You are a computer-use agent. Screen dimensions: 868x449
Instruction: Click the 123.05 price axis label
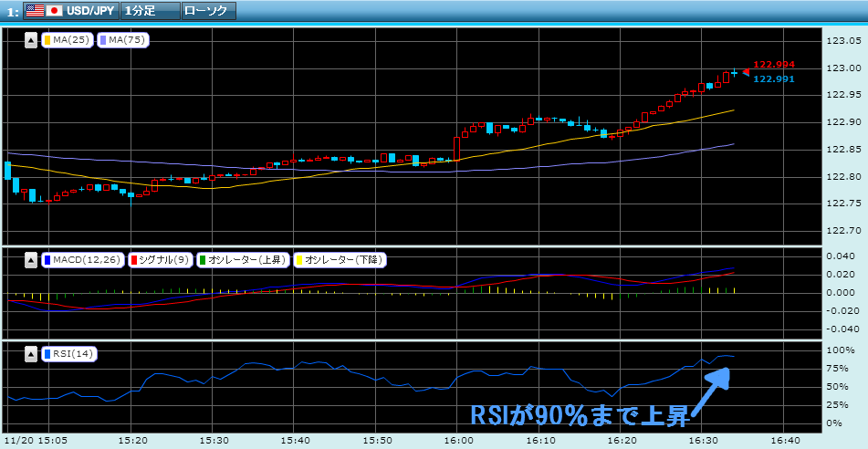[x=843, y=41]
